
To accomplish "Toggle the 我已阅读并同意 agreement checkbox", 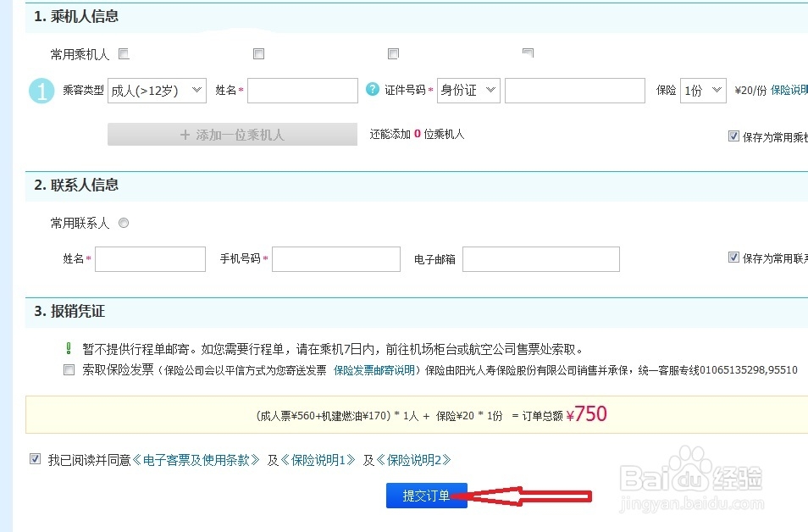I will [x=35, y=459].
